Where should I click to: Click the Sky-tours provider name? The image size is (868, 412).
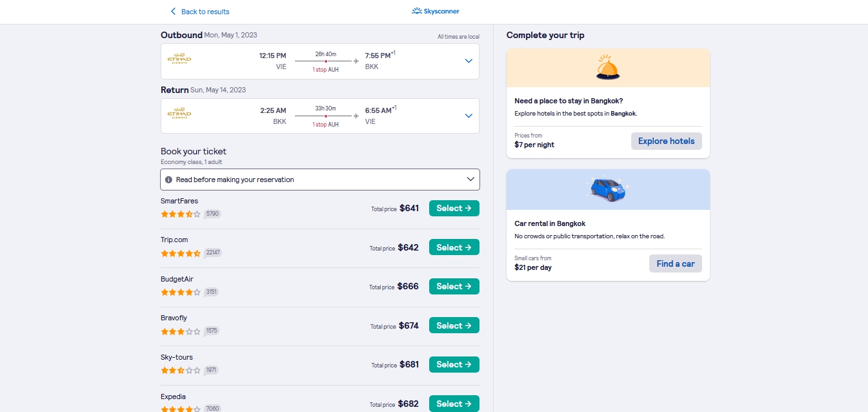177,357
